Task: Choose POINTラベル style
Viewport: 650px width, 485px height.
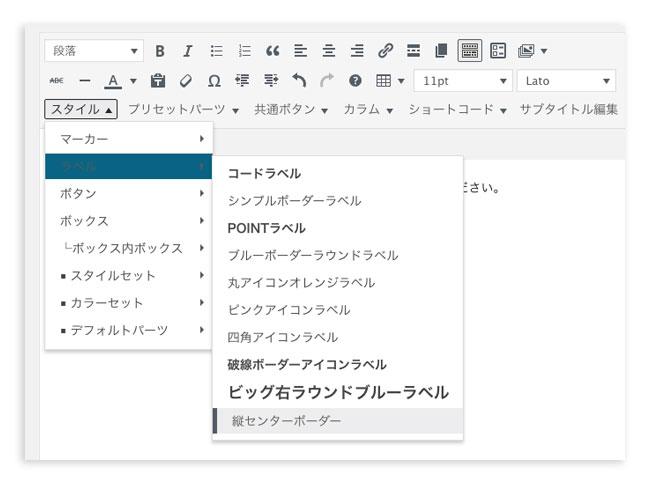Action: click(338, 228)
